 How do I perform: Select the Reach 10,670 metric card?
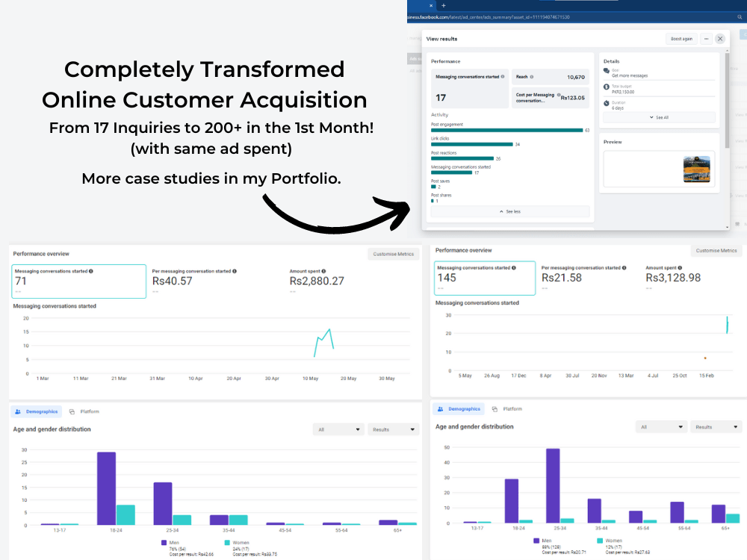[x=551, y=77]
